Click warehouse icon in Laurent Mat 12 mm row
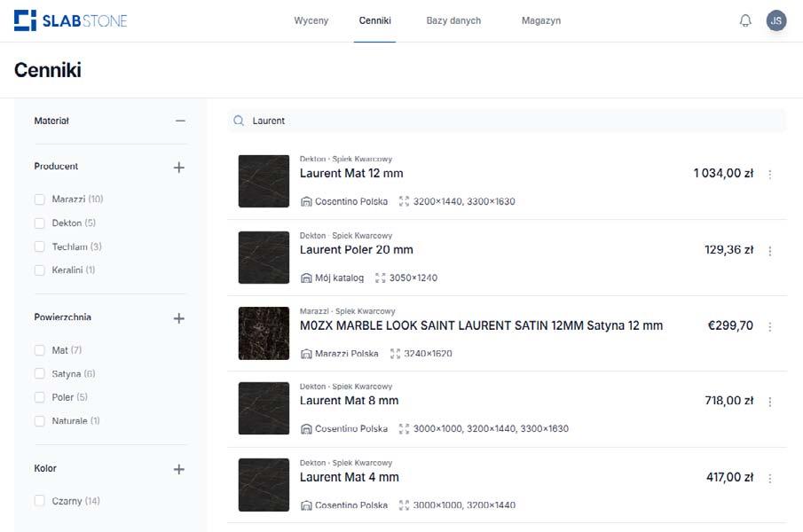The height and width of the screenshot is (532, 803). [x=306, y=201]
